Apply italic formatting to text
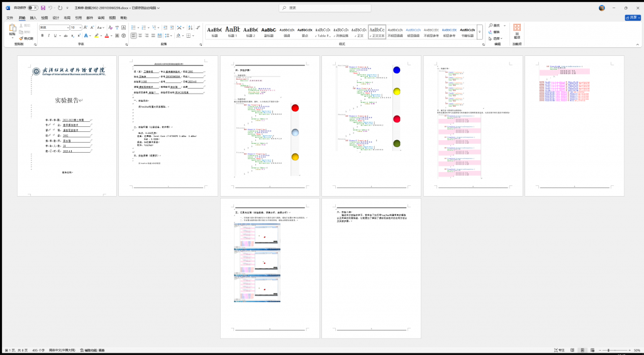 pyautogui.click(x=49, y=36)
